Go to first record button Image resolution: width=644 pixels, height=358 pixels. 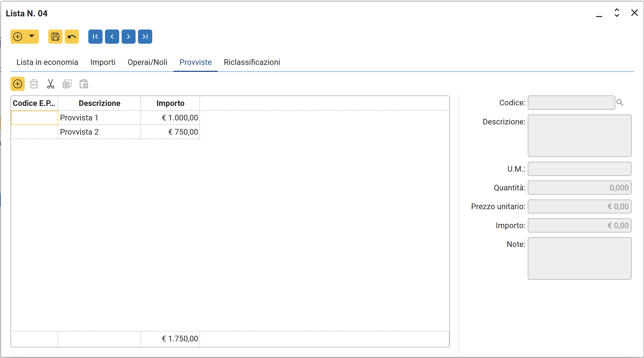coord(95,36)
